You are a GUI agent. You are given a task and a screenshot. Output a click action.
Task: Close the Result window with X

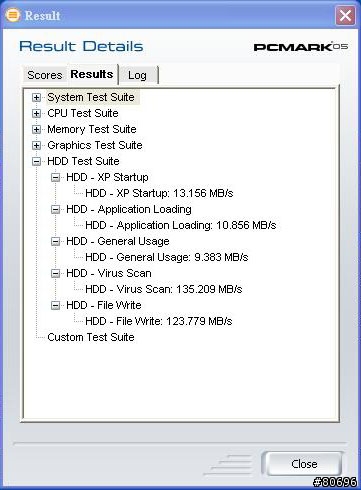click(x=345, y=15)
